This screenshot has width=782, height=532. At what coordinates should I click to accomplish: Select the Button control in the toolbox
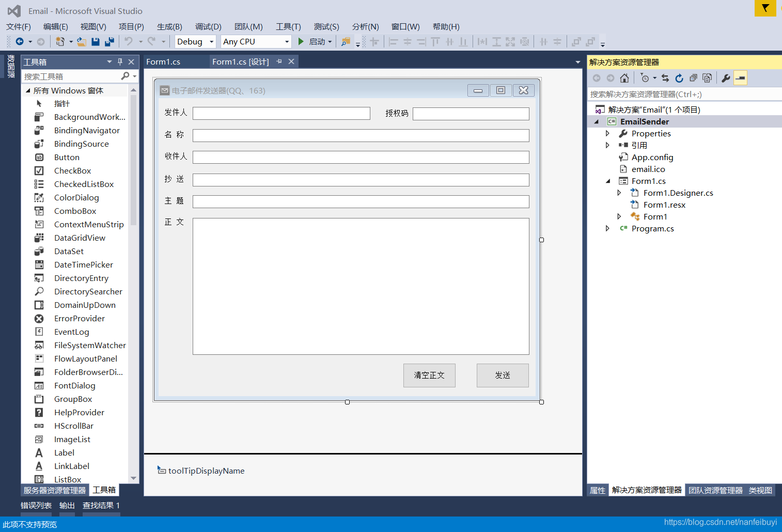click(x=67, y=158)
